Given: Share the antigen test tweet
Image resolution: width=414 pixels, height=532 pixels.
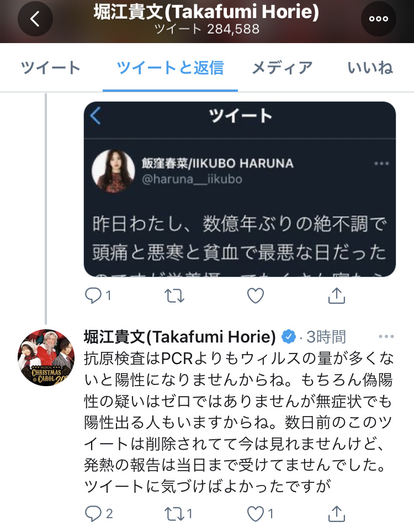Looking at the screenshot, I should click(336, 514).
